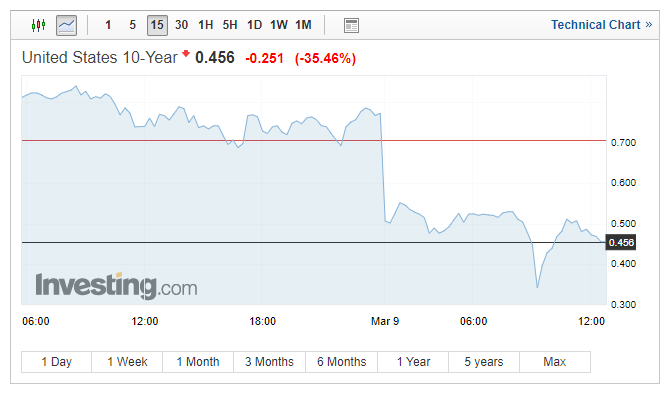Set interval to 1H
This screenshot has width=672, height=394.
tap(206, 25)
